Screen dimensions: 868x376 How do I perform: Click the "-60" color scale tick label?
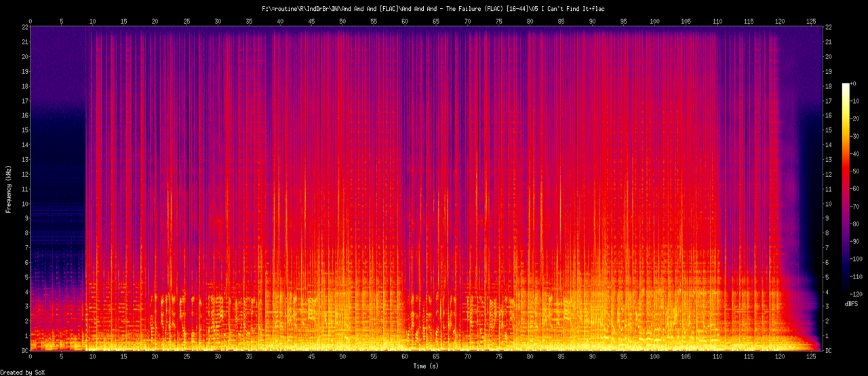tap(856, 189)
